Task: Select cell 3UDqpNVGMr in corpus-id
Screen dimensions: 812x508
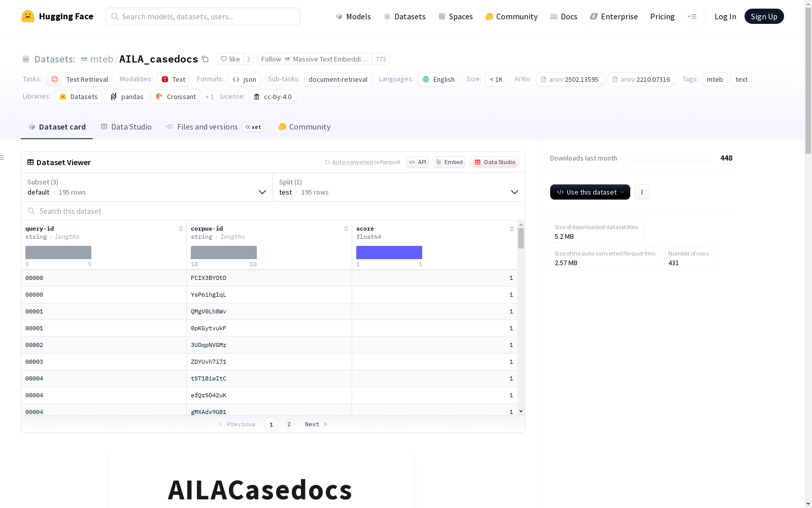Action: tap(269, 345)
